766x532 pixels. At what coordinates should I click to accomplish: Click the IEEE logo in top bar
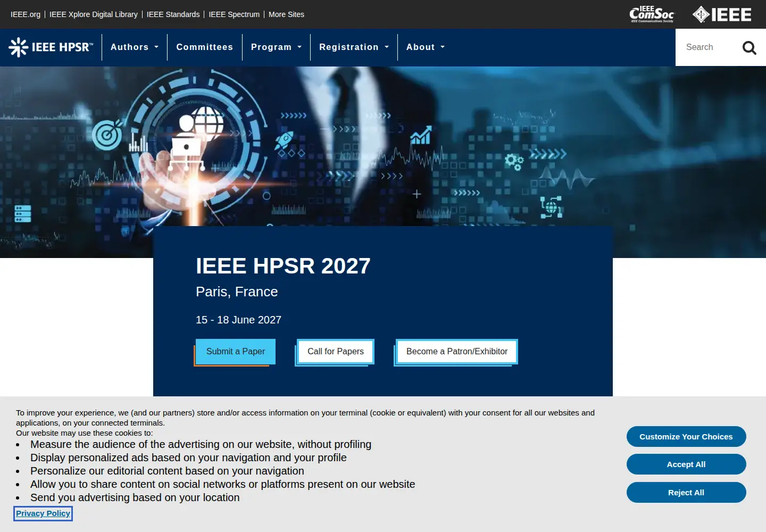click(x=722, y=14)
